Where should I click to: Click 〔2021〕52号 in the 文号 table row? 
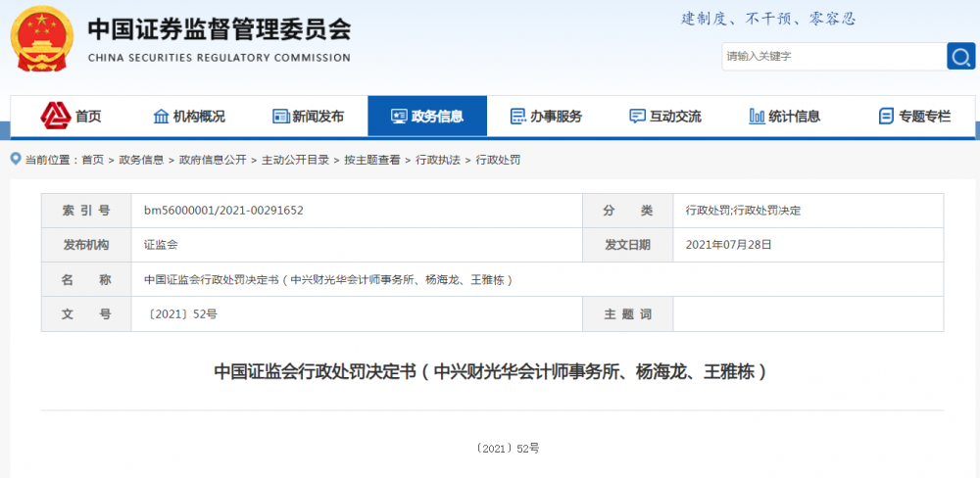(x=180, y=314)
